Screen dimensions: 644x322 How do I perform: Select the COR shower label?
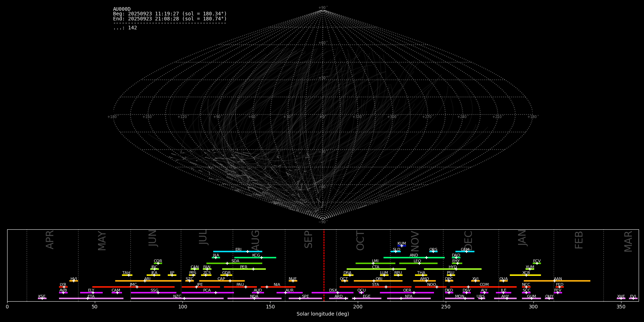(x=158, y=261)
